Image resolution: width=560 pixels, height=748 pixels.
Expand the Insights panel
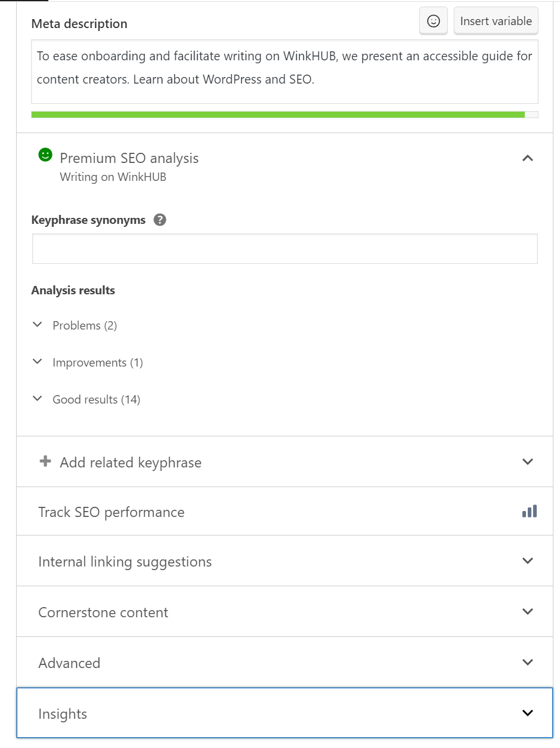coord(285,713)
